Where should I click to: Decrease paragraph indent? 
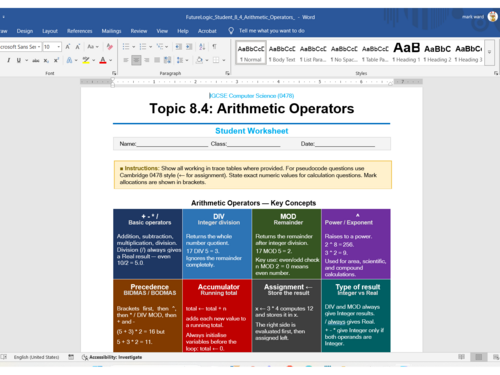[179, 47]
